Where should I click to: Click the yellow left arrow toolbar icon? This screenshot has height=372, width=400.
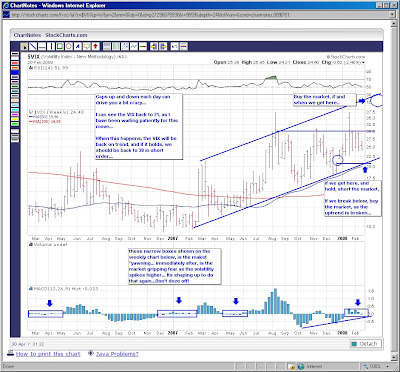[x=154, y=46]
